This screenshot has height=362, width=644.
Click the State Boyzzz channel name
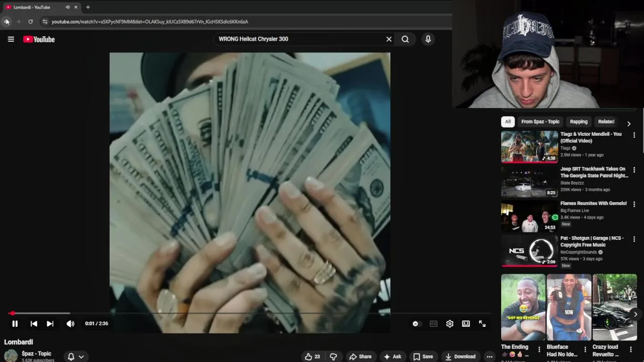point(572,183)
